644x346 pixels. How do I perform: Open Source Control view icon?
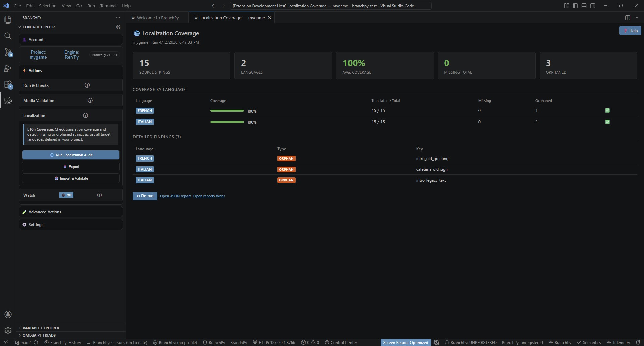(x=8, y=52)
